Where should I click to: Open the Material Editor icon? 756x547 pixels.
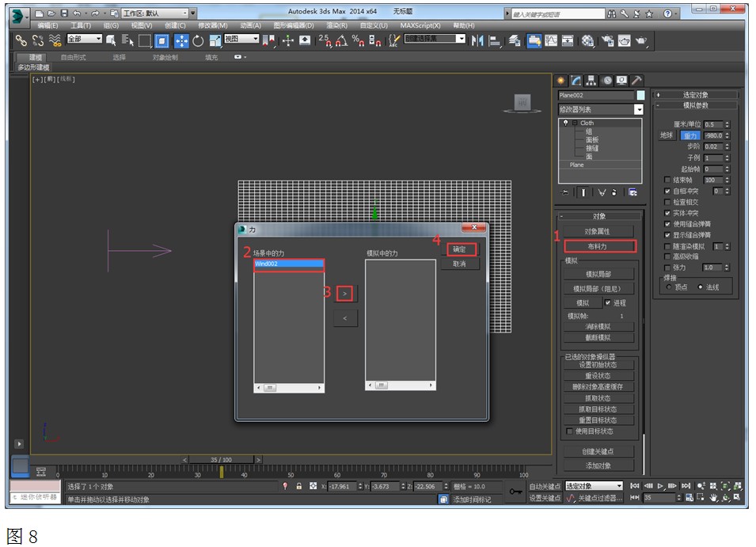[587, 41]
